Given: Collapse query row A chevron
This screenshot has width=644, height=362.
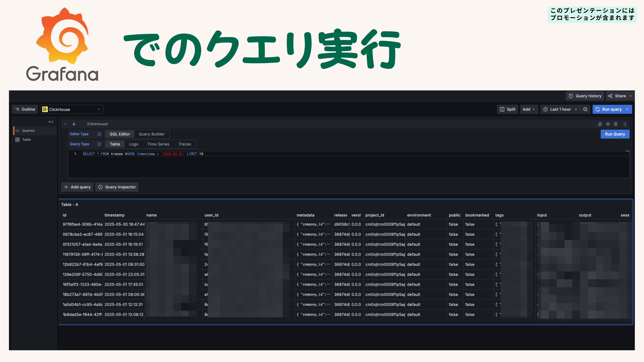Looking at the screenshot, I should coord(66,124).
